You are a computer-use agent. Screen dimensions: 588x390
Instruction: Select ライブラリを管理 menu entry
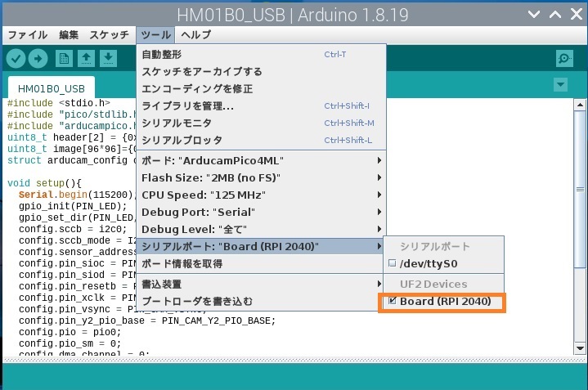(x=188, y=105)
